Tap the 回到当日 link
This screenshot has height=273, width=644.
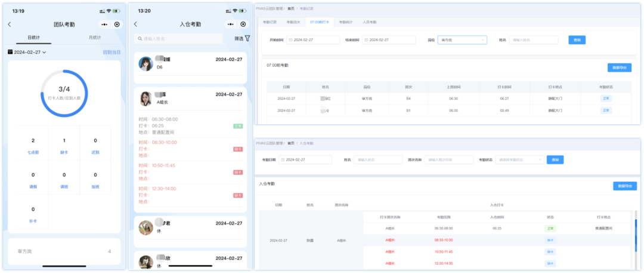click(x=111, y=53)
